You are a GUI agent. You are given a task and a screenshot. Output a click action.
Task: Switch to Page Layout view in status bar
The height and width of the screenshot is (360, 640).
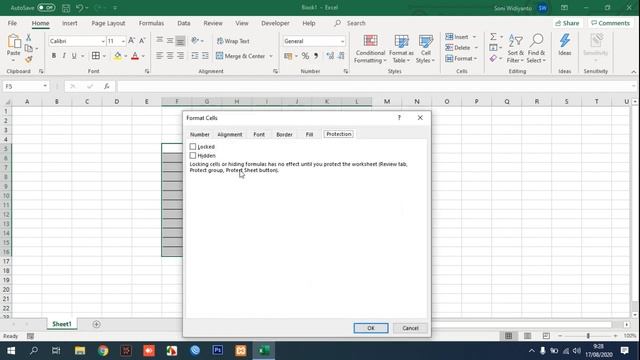[527, 336]
